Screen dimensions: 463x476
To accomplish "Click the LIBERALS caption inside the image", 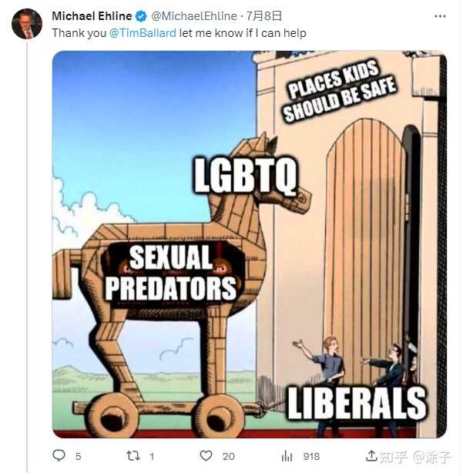I will coord(357,404).
